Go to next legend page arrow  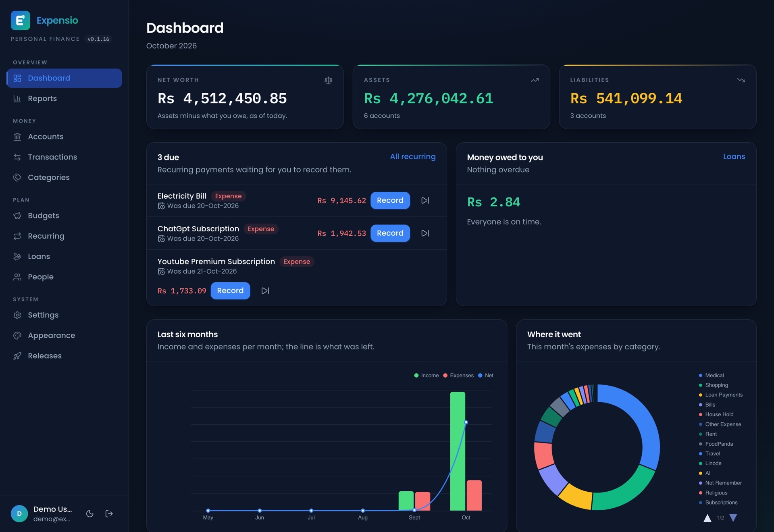733,518
